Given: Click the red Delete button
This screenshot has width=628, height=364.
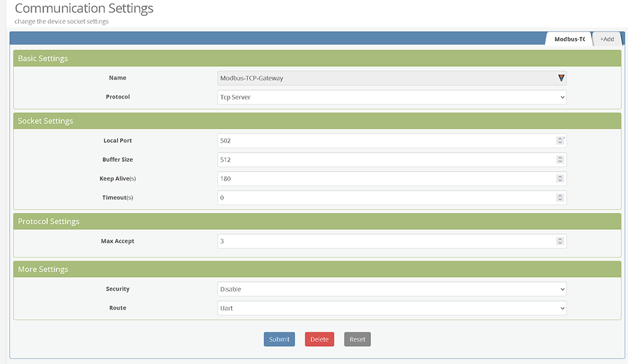Looking at the screenshot, I should tap(320, 339).
